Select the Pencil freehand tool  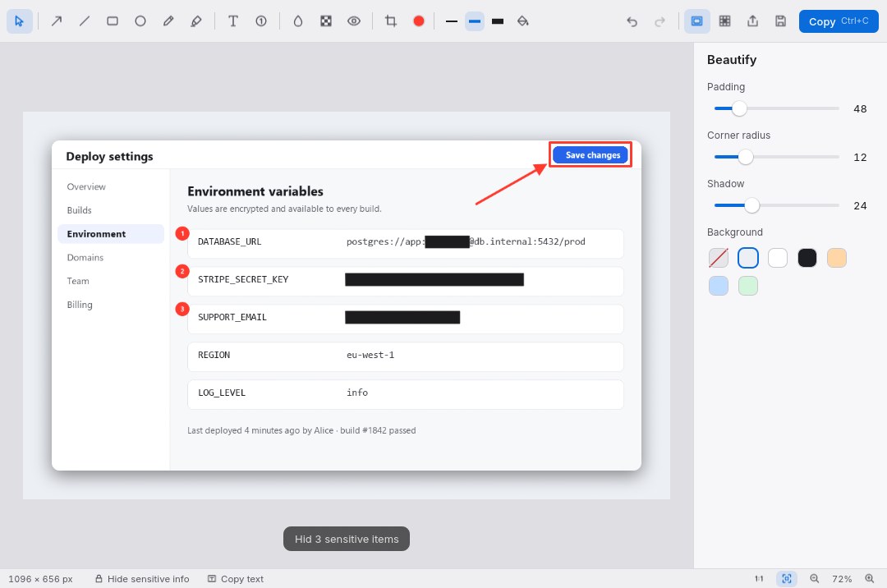[x=168, y=21]
